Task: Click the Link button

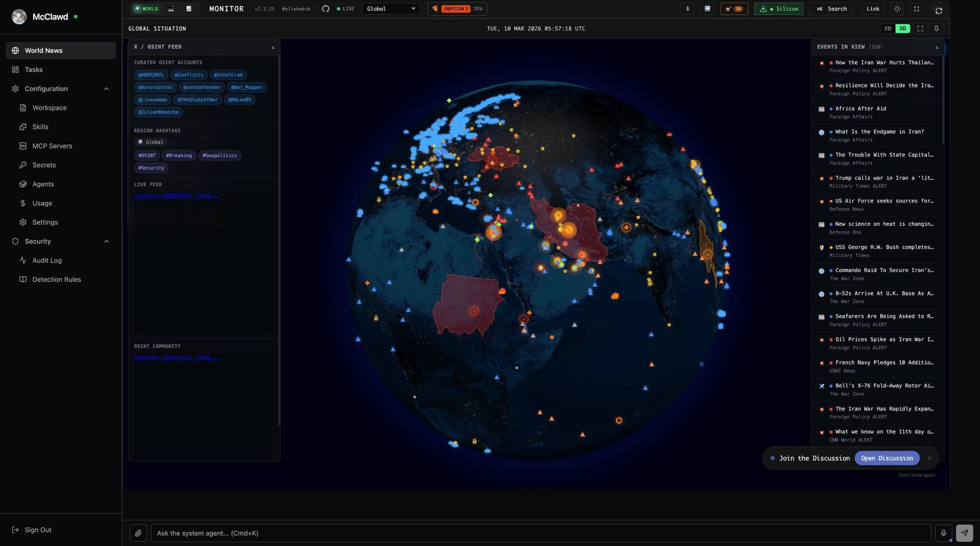Action: click(873, 9)
